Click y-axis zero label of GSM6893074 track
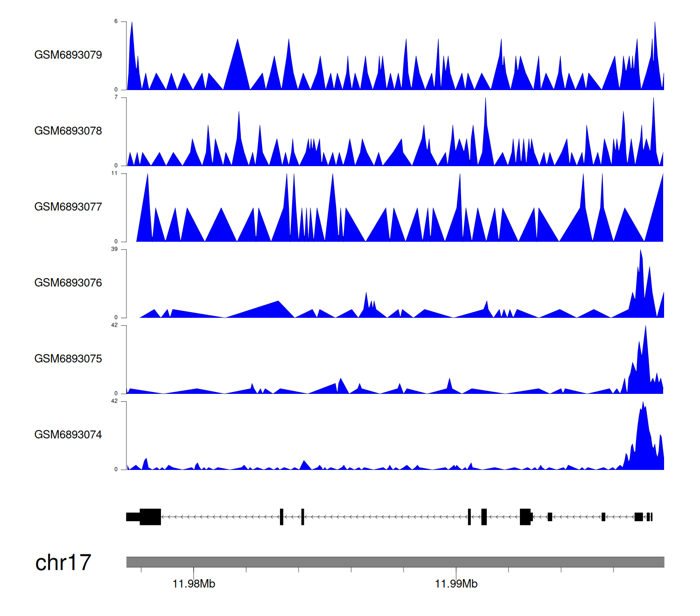 (116, 469)
